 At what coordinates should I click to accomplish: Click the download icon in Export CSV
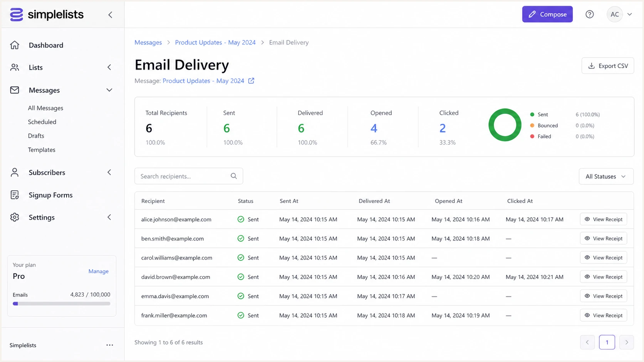tap(591, 66)
